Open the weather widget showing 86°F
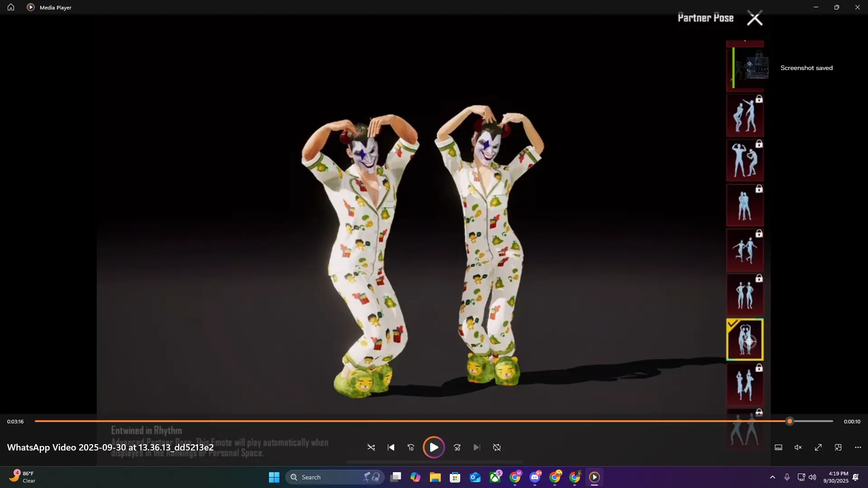 (x=23, y=477)
